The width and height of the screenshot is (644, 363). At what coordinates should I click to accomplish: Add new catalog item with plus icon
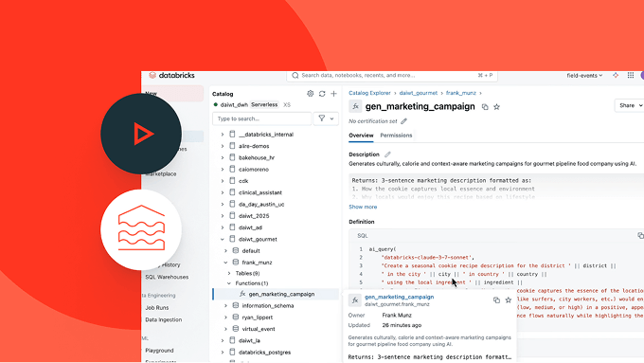334,94
